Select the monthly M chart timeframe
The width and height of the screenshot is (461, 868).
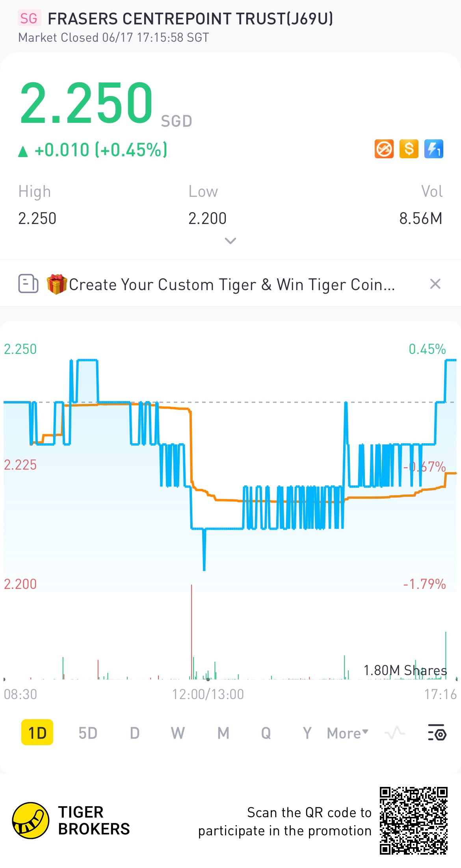click(x=223, y=733)
